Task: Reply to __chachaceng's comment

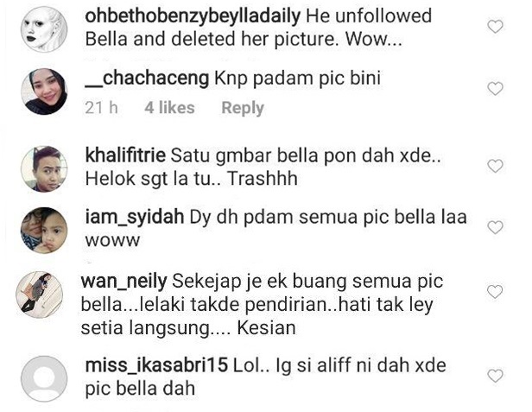Action: pos(243,108)
